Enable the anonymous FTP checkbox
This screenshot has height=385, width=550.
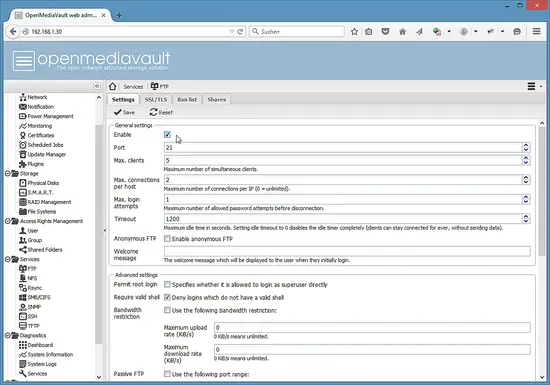coord(167,239)
